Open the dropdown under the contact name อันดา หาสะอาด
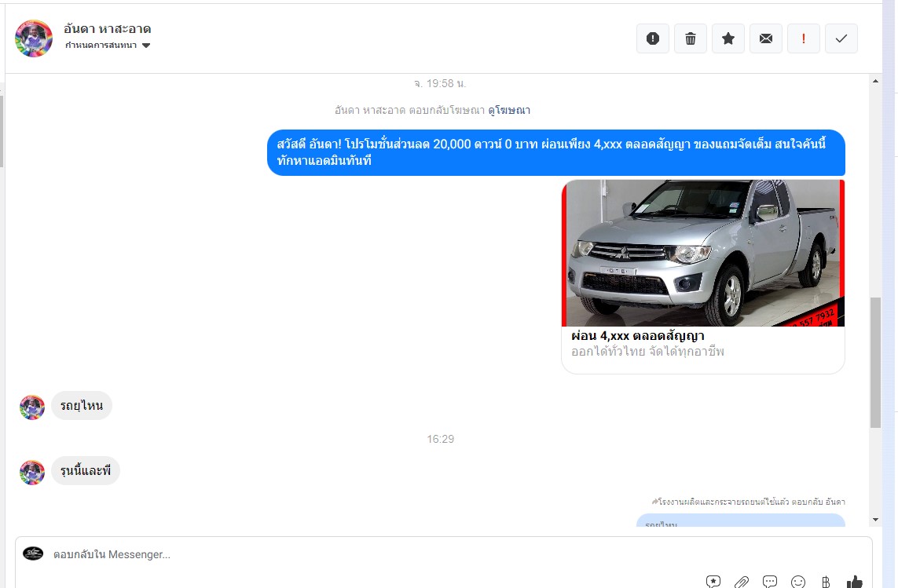This screenshot has width=898, height=588. [x=108, y=46]
